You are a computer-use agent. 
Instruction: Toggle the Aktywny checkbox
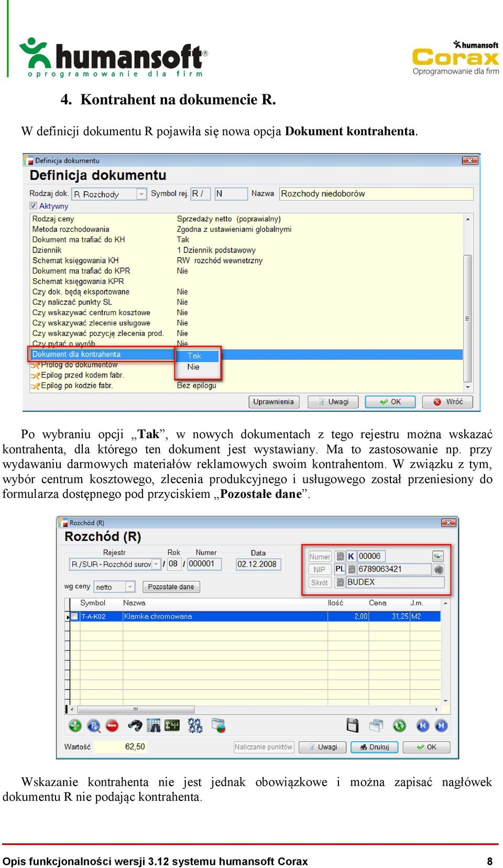(x=34, y=206)
